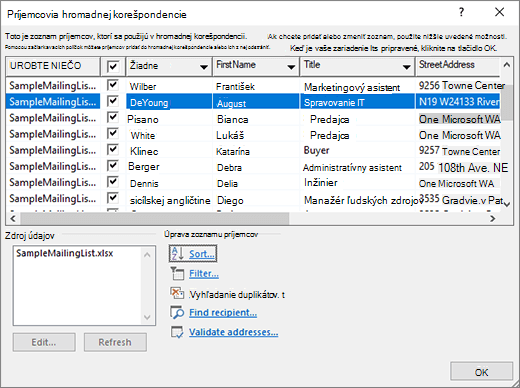The image size is (520, 388).
Task: Click the Filter funnel icon
Action: [177, 274]
